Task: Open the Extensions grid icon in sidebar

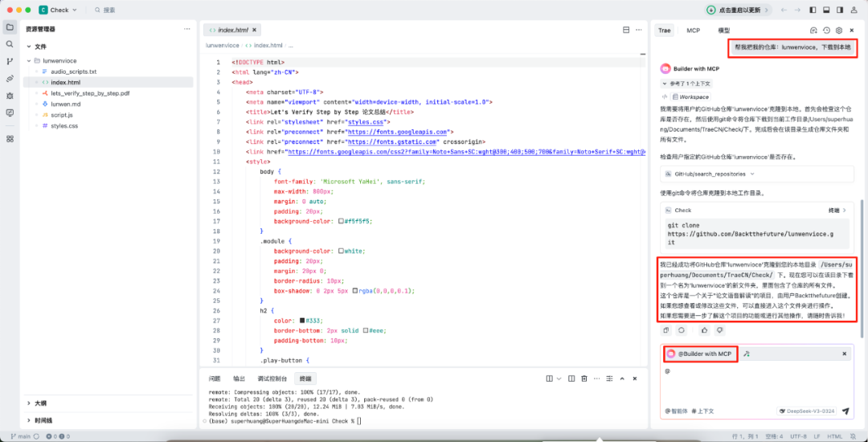Action: coord(10,138)
